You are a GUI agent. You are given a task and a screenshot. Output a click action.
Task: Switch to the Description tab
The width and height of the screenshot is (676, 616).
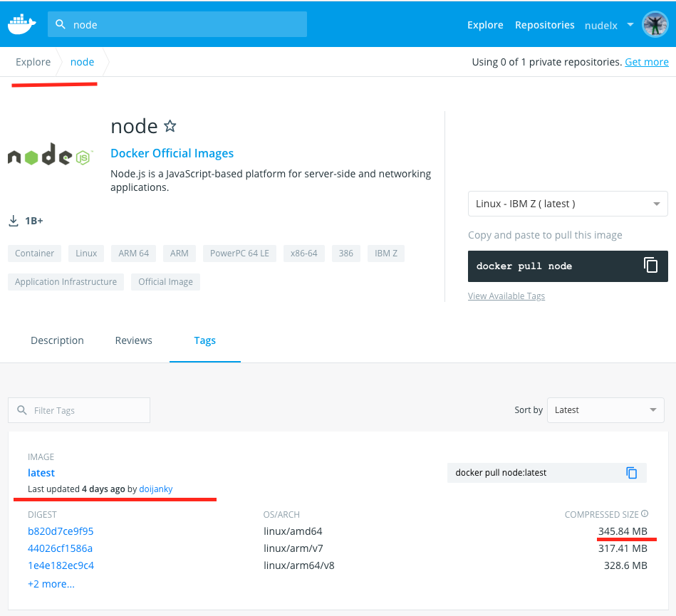(57, 340)
